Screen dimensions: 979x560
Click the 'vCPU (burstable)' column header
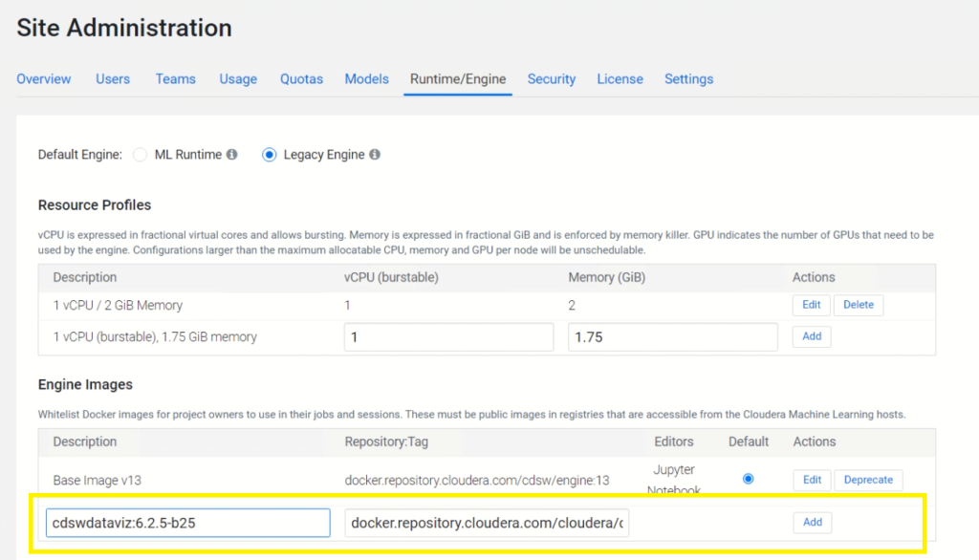point(391,277)
